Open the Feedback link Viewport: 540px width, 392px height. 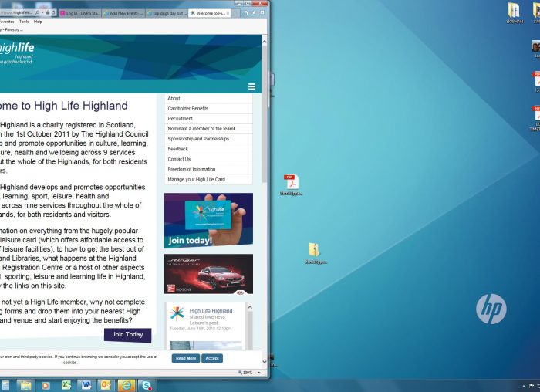click(208, 149)
